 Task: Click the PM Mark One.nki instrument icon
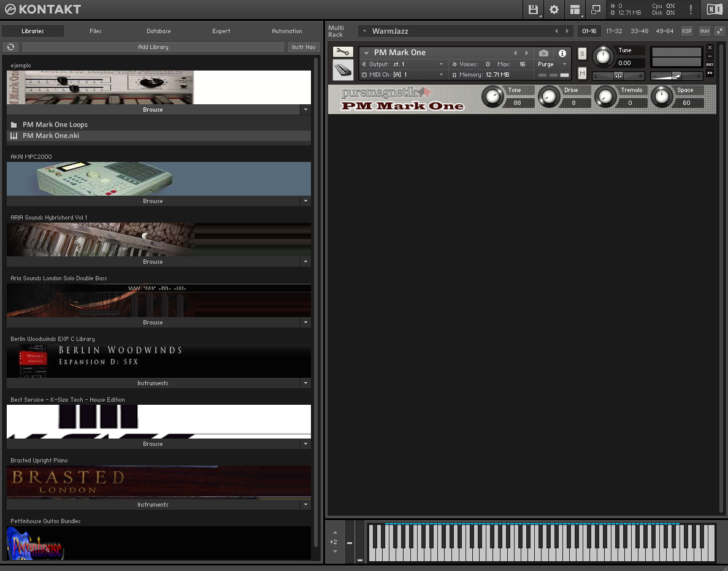pos(14,136)
